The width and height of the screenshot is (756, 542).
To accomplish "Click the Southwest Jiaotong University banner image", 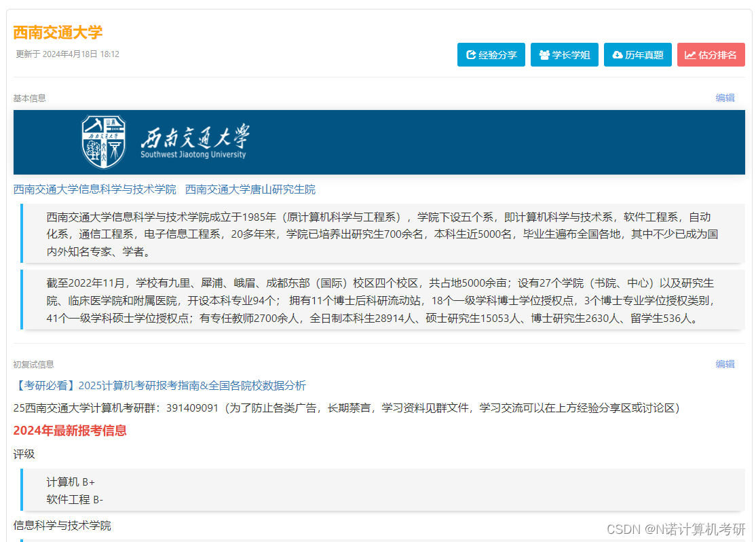I will coord(379,143).
